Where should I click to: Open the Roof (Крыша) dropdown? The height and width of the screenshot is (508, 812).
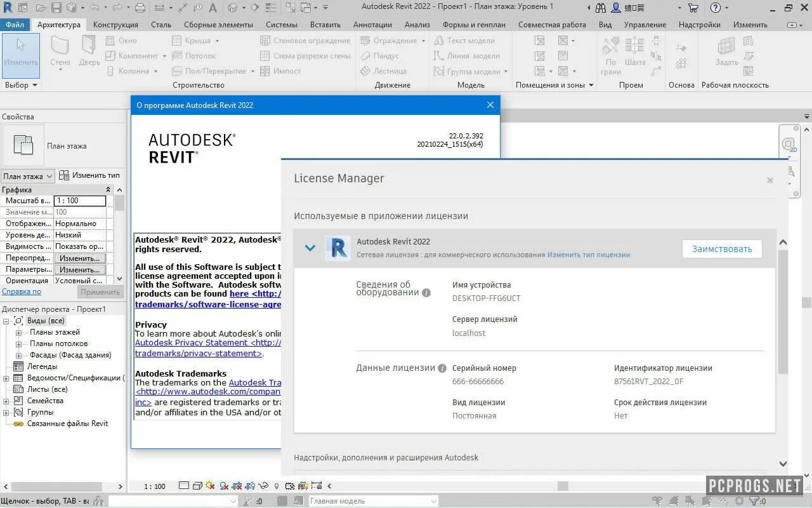point(217,41)
